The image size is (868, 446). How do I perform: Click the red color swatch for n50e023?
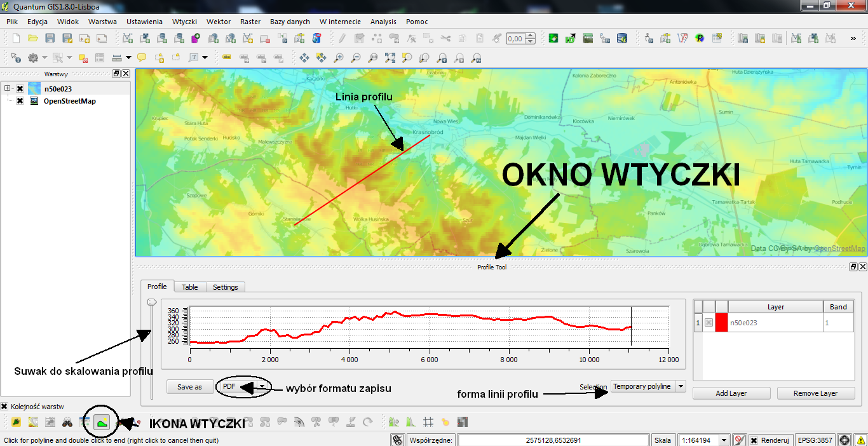(721, 323)
